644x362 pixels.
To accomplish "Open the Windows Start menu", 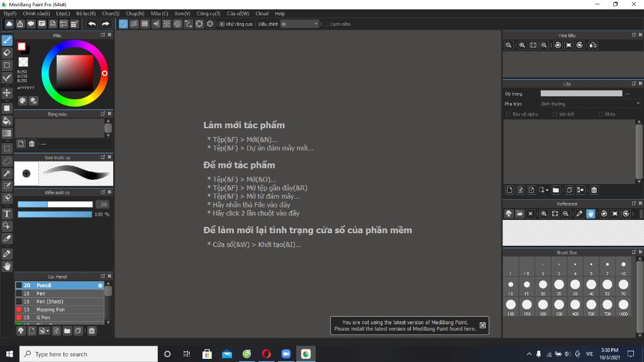I will tap(9, 354).
